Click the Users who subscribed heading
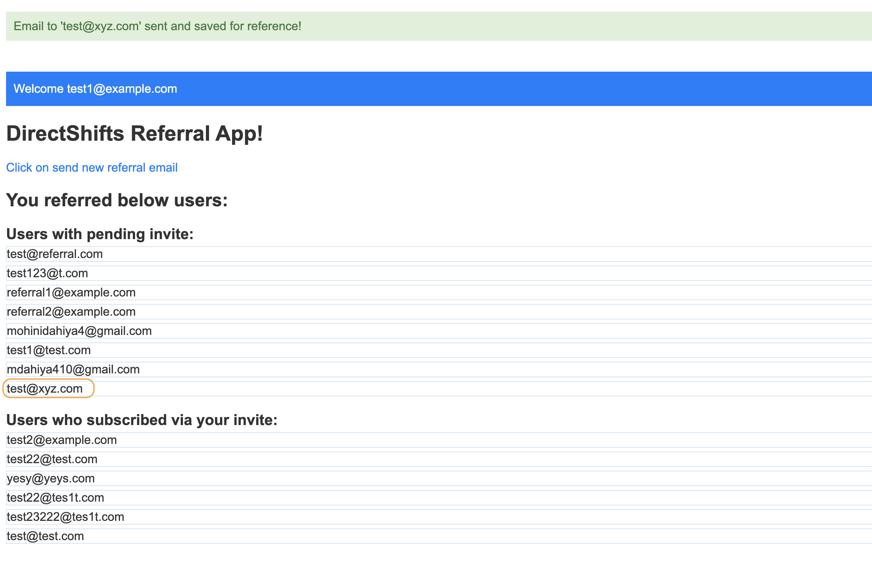Viewport: 872px width, 588px height. [141, 420]
